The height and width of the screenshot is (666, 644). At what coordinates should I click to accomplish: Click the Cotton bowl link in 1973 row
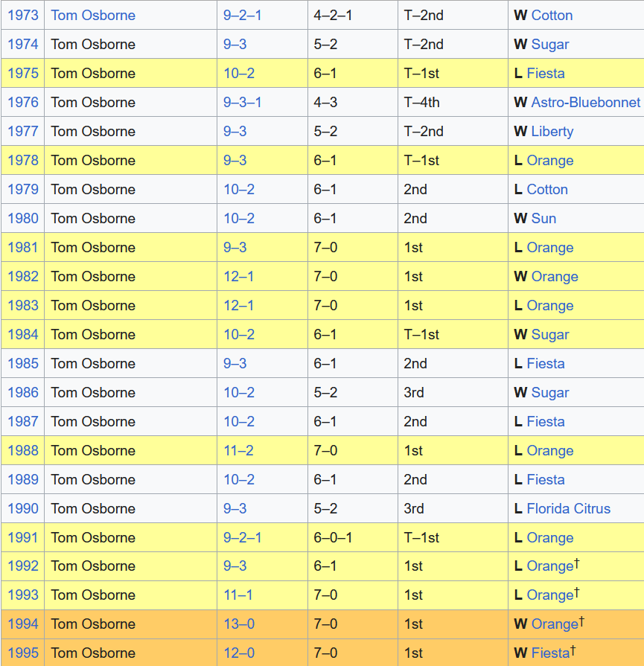552,15
